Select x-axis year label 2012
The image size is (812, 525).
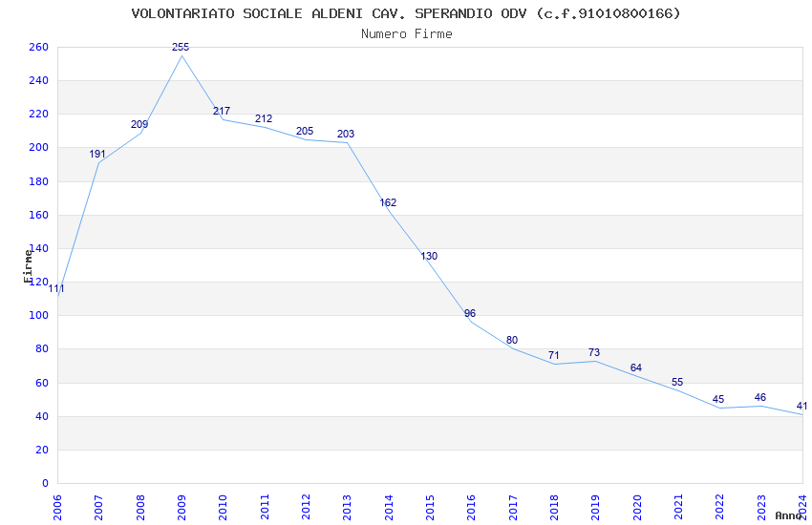(x=306, y=507)
